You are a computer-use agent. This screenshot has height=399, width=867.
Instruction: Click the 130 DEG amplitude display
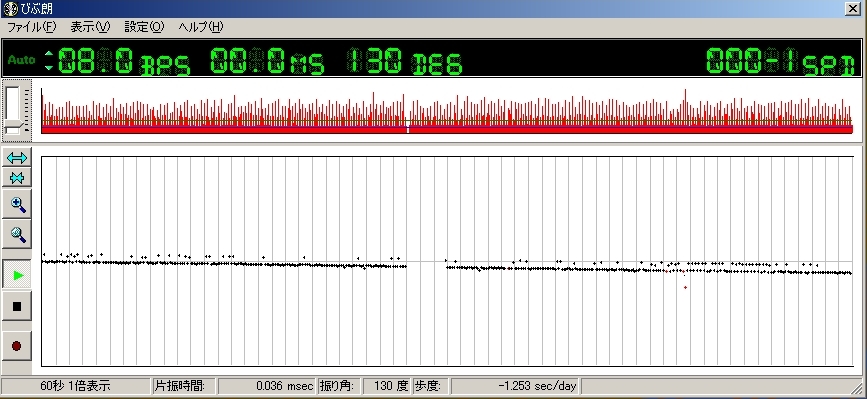tap(404, 61)
